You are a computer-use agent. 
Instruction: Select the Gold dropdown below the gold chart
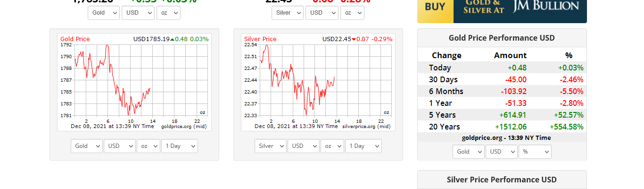87,146
